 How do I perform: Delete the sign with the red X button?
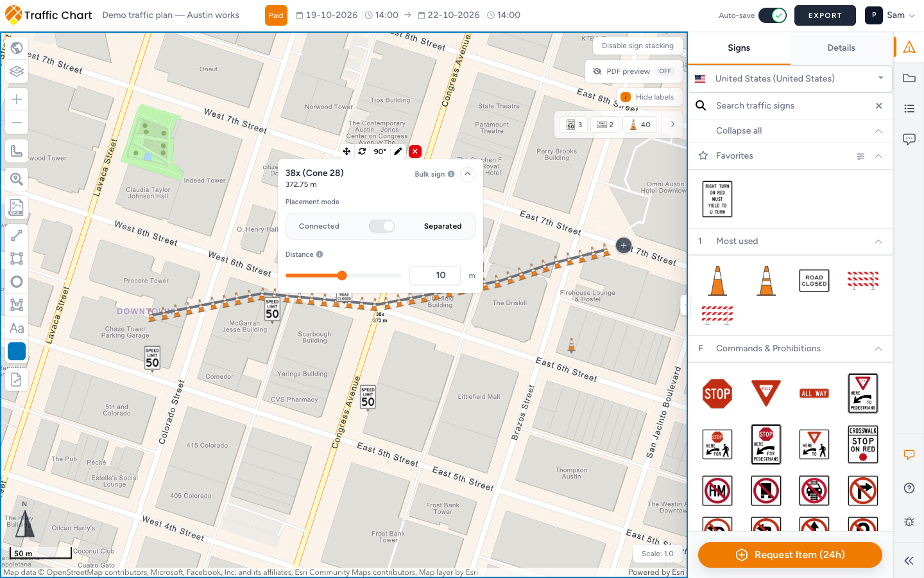pos(415,152)
